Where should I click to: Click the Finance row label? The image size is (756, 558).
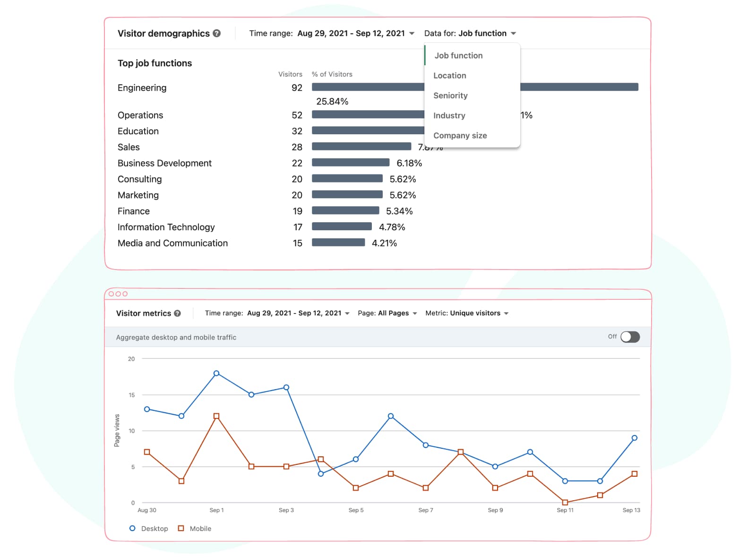tap(134, 211)
